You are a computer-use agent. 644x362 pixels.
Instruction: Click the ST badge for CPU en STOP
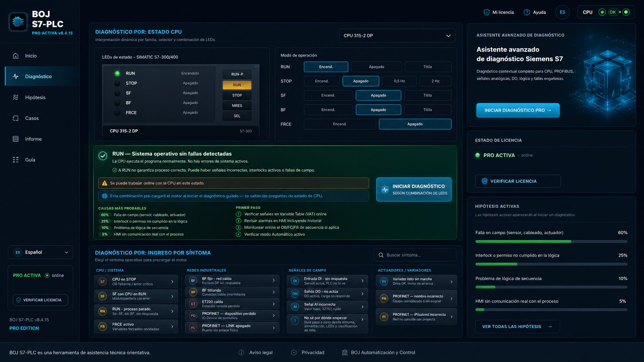click(102, 282)
